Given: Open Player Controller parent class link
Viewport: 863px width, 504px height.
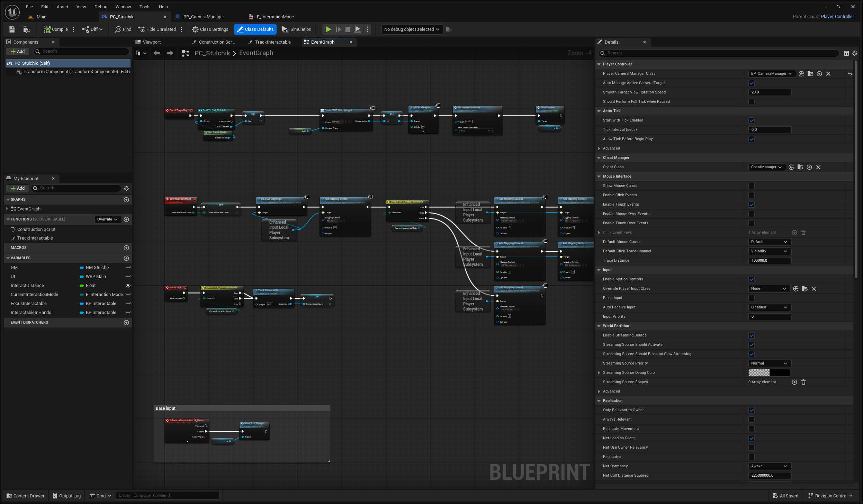Looking at the screenshot, I should 837,17.
